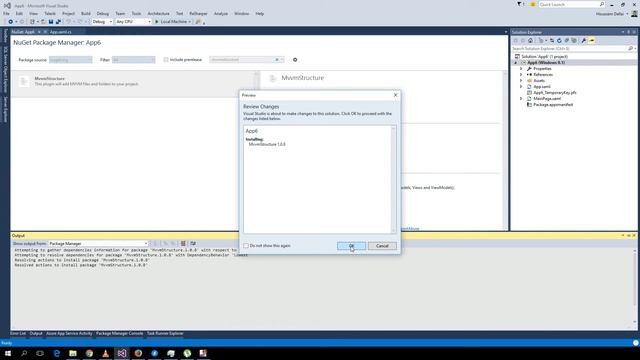The height and width of the screenshot is (360, 640).
Task: Click the Save toolbar icon
Action: pos(51,22)
